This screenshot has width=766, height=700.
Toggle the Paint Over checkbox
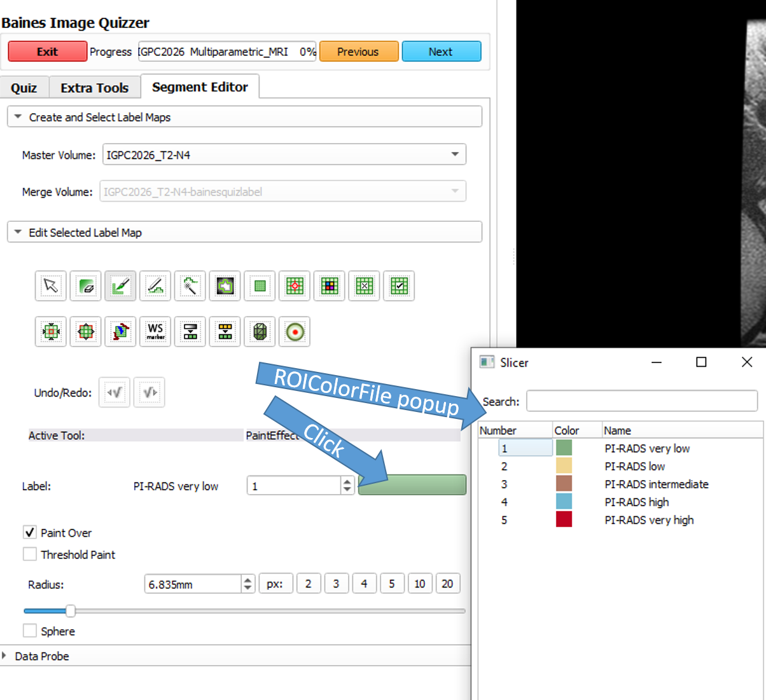30,532
